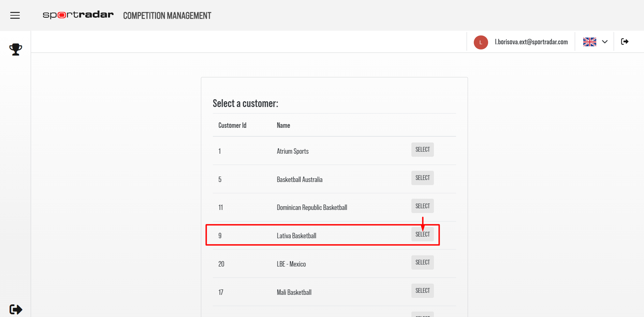
Task: Open the trophy competitions sidebar icon
Action: 16,49
